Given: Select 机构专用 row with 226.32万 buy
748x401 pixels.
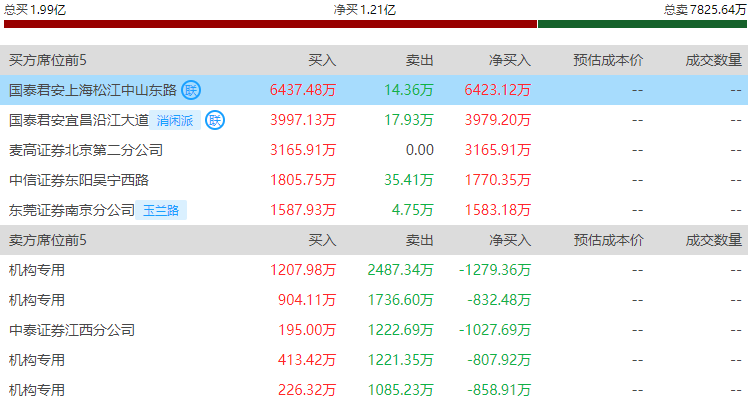Looking at the screenshot, I should coord(374,390).
